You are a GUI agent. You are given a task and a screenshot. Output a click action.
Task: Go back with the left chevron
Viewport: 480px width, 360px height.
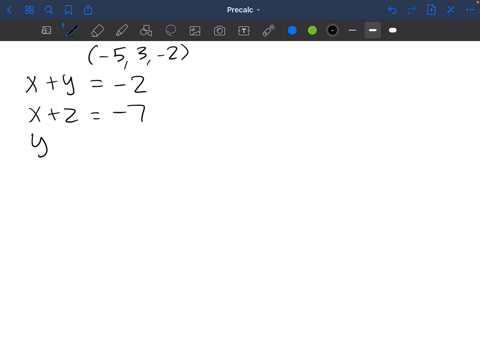10,10
